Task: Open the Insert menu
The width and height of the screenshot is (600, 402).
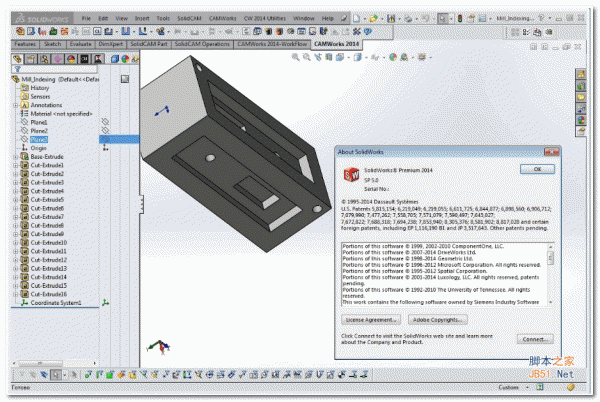Action: point(142,18)
